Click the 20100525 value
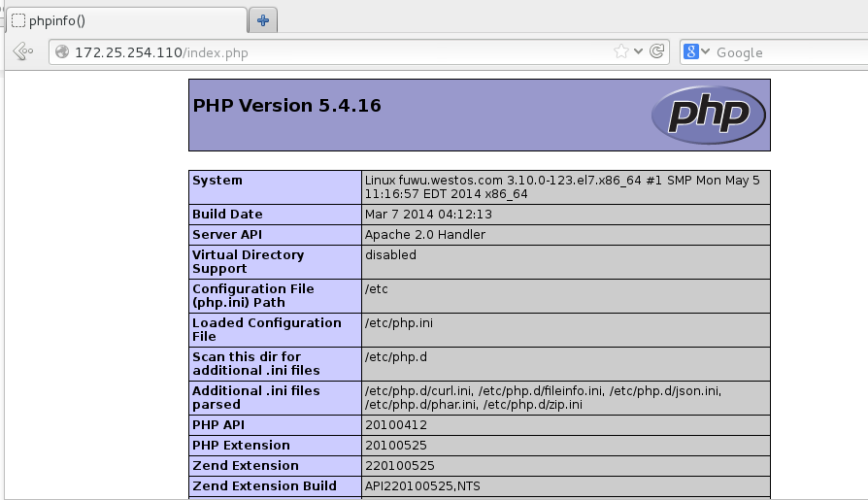The height and width of the screenshot is (500, 868). coord(396,446)
